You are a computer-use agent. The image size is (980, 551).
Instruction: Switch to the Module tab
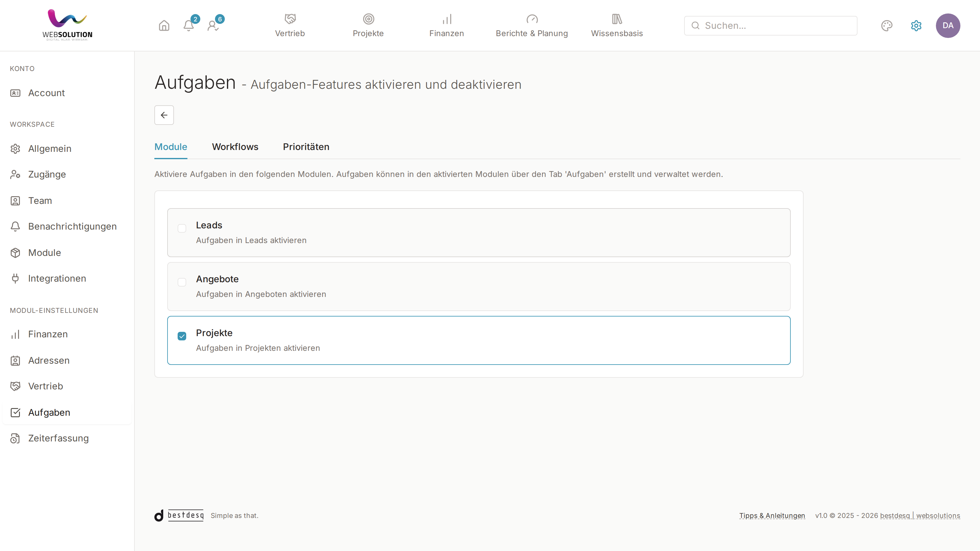[171, 147]
